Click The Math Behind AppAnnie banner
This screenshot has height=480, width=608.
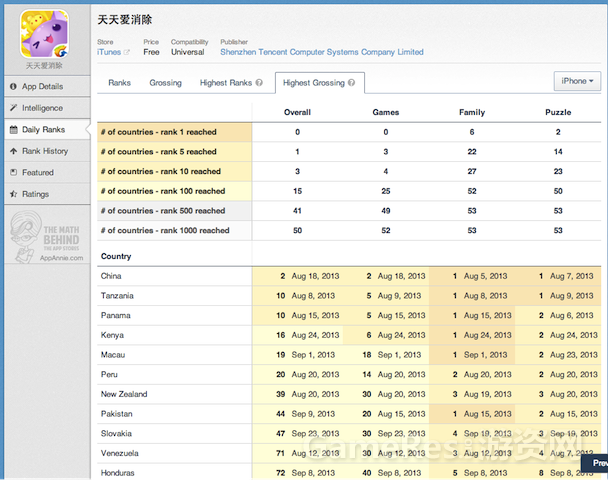click(x=47, y=236)
